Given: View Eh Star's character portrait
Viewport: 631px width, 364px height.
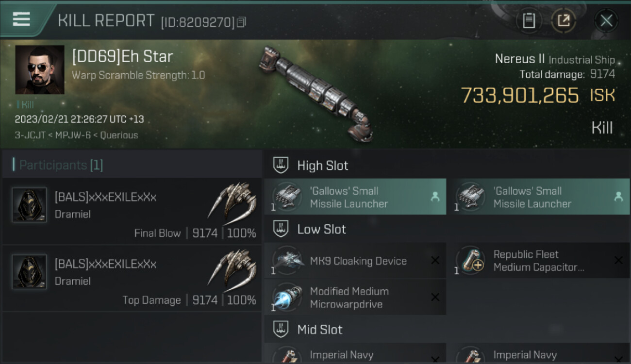Looking at the screenshot, I should (40, 70).
